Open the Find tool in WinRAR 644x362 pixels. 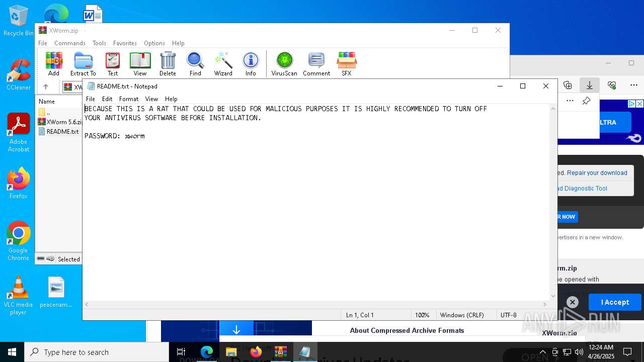195,64
